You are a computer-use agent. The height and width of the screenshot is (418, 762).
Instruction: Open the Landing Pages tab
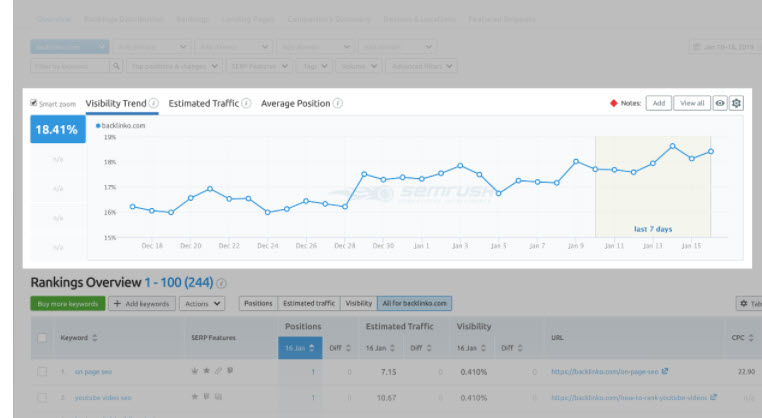pos(248,19)
